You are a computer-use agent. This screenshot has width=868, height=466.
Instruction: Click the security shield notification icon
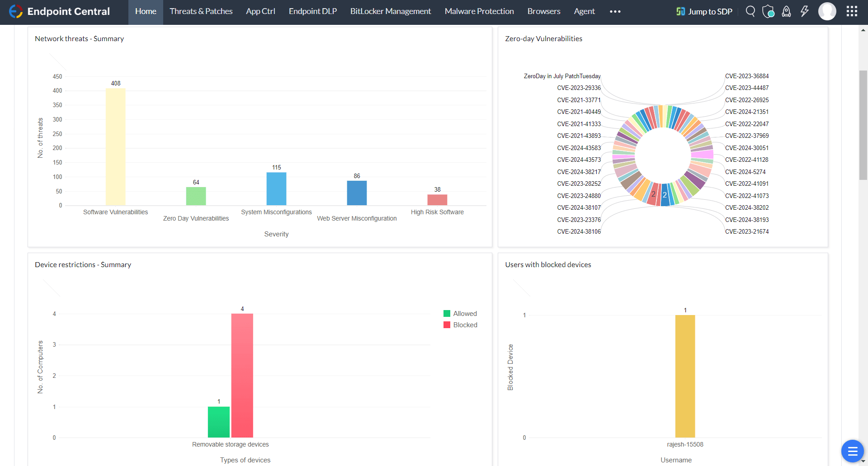(768, 11)
